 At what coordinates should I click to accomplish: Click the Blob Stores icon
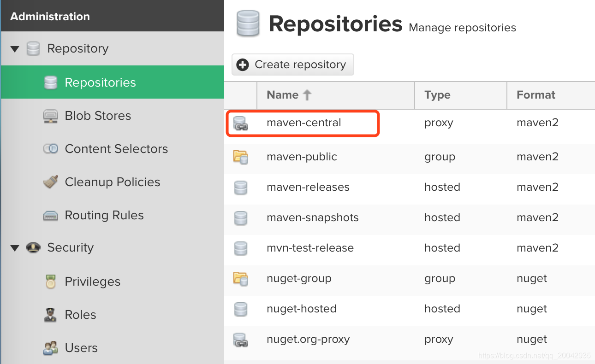pos(50,116)
